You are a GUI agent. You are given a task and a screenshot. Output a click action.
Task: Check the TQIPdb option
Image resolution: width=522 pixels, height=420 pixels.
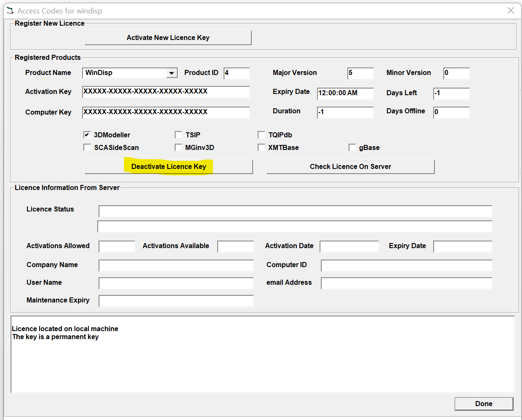click(x=261, y=134)
